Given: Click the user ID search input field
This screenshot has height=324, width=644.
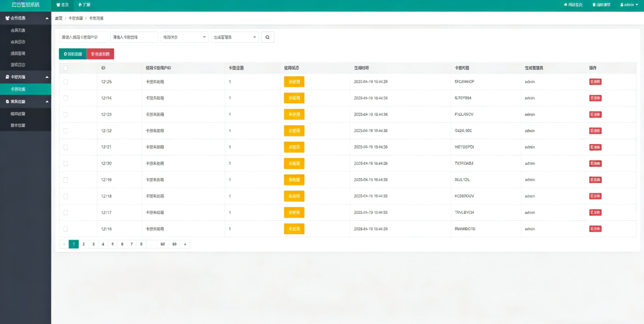Looking at the screenshot, I should coord(82,38).
